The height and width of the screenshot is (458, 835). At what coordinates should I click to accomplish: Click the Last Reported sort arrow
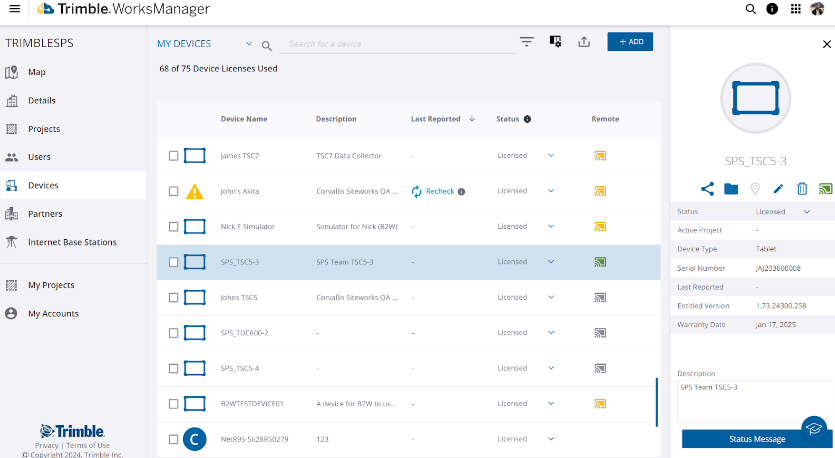click(x=472, y=119)
